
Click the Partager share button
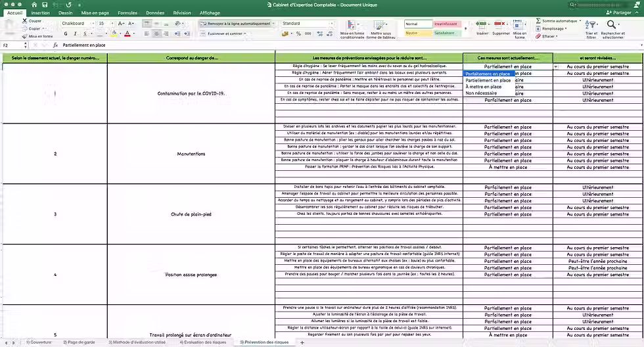(618, 12)
